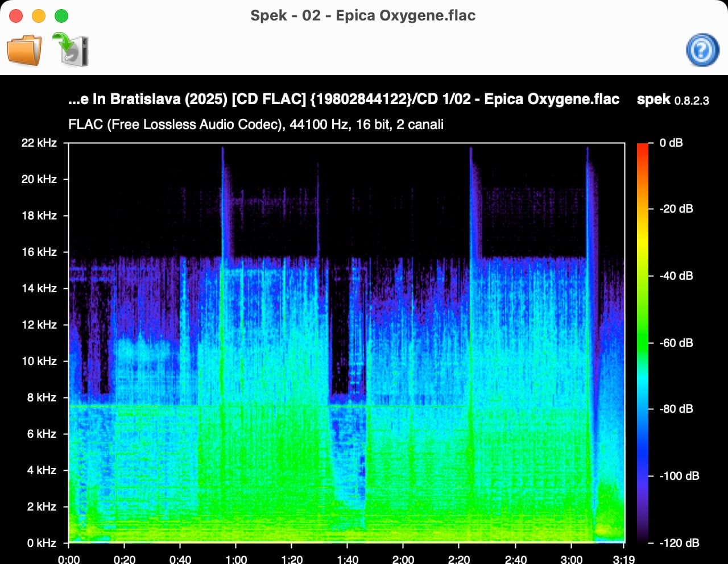Minimize the window using the yellow button
Viewport: 728px width, 564px height.
click(x=39, y=16)
